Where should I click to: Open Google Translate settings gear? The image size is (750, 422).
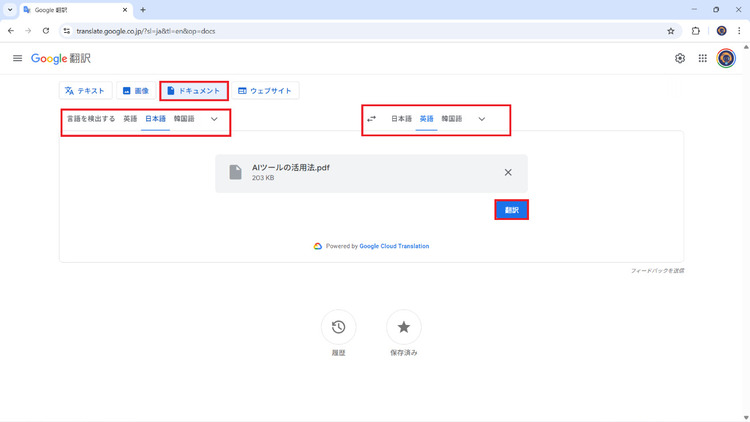coord(680,58)
